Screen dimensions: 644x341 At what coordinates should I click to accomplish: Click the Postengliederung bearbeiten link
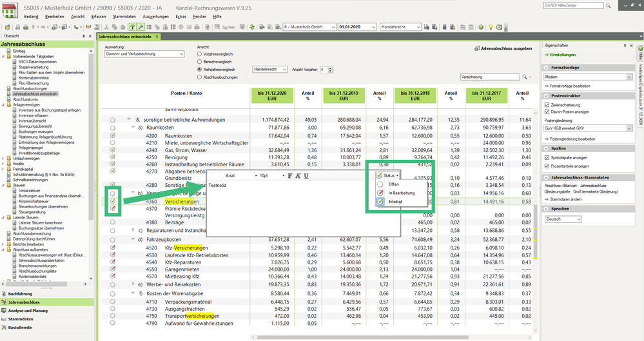pyautogui.click(x=569, y=139)
